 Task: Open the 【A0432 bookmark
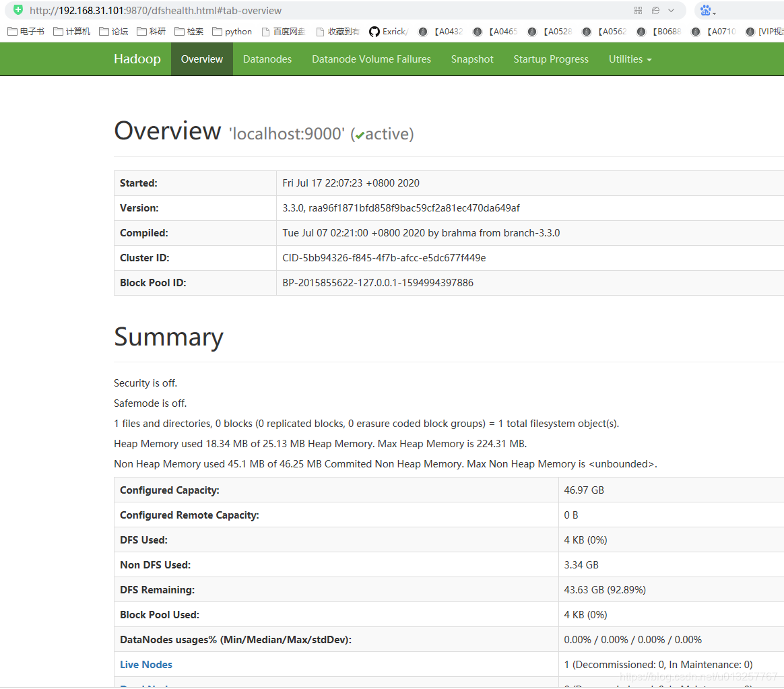tap(440, 32)
